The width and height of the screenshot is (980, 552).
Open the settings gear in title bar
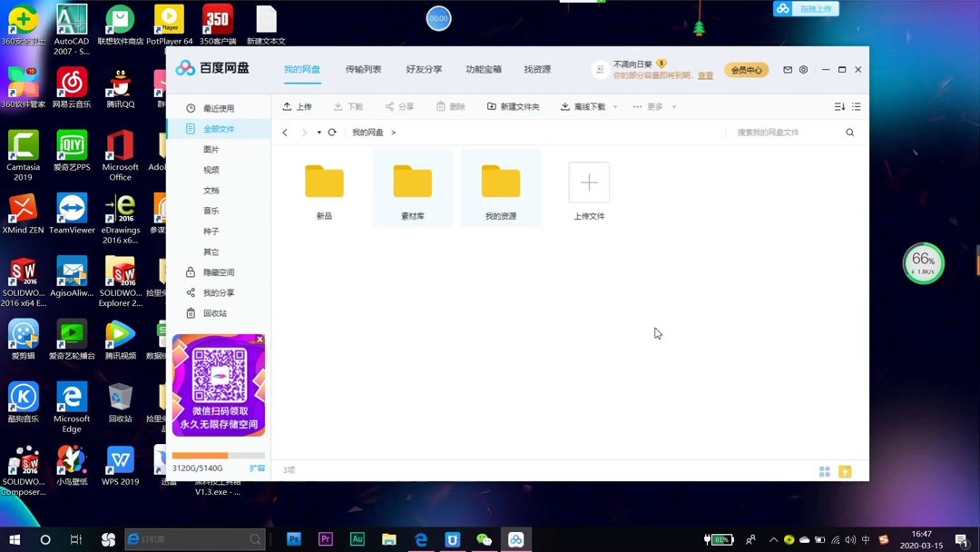click(804, 69)
